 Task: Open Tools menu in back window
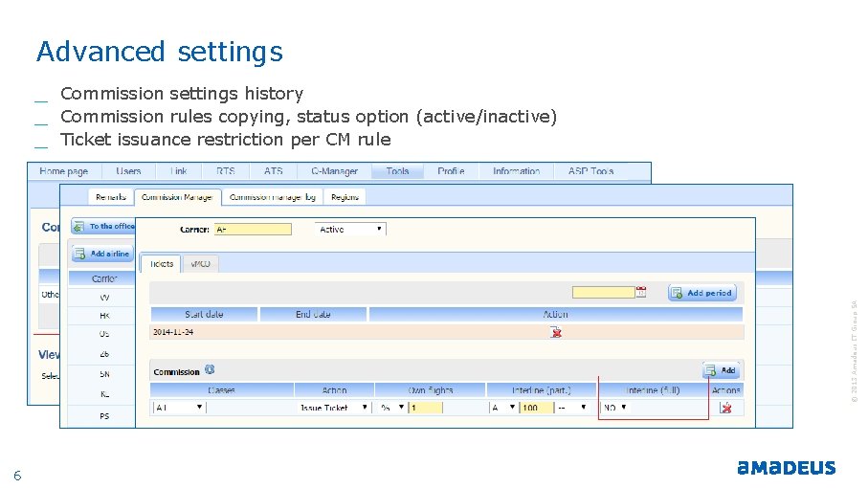point(397,171)
